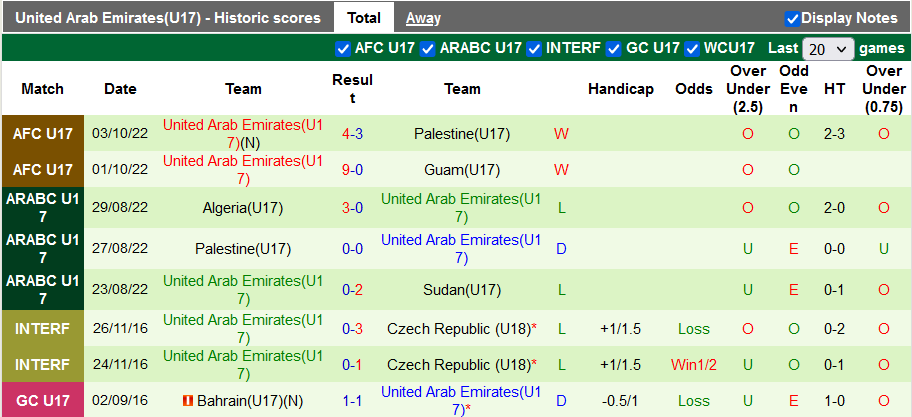
Task: Uncheck the ARABC U17 filter checkbox
Action: pyautogui.click(x=428, y=48)
